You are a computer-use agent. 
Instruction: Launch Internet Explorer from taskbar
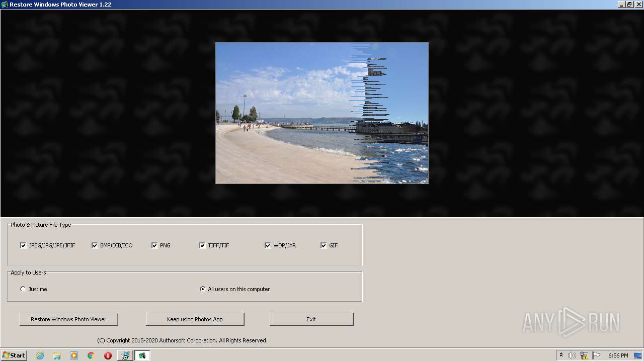click(40, 355)
